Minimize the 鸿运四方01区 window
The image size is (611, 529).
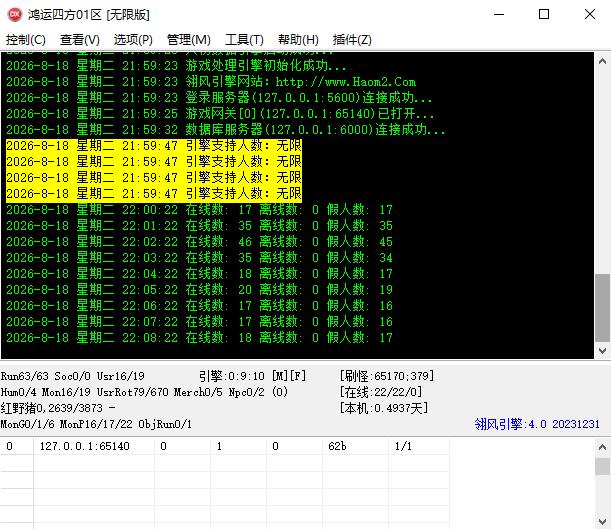499,14
